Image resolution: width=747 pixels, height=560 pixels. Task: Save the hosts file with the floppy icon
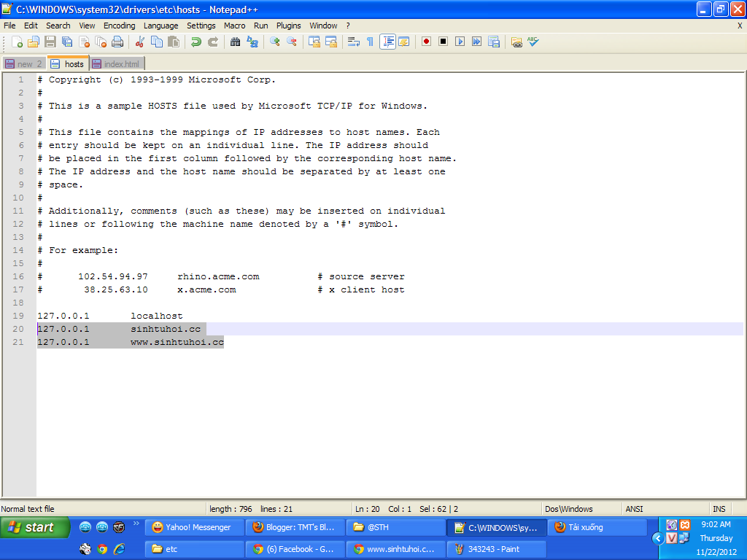click(x=50, y=42)
